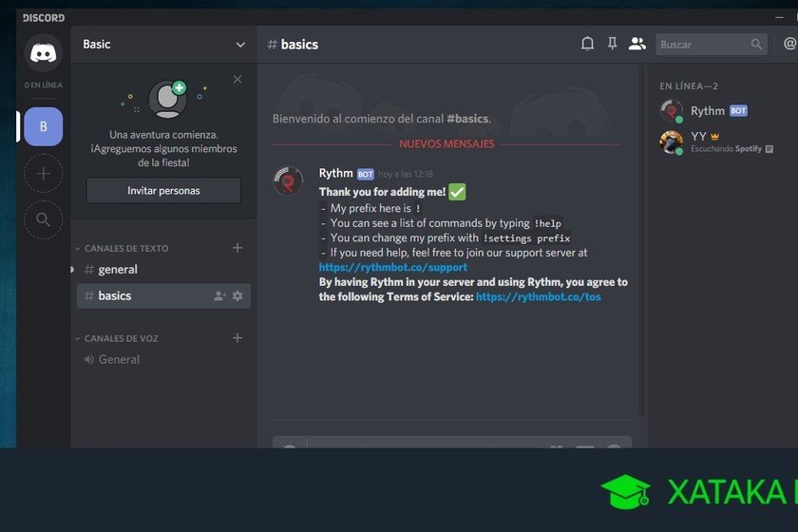
Task: Click the chat scrollbar
Action: [642, 239]
